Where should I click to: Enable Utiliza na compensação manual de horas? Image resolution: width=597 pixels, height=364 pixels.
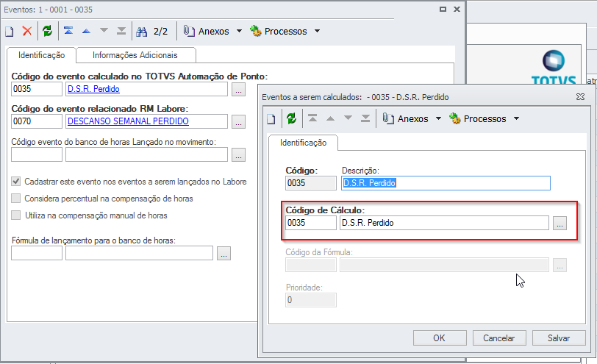coord(15,215)
